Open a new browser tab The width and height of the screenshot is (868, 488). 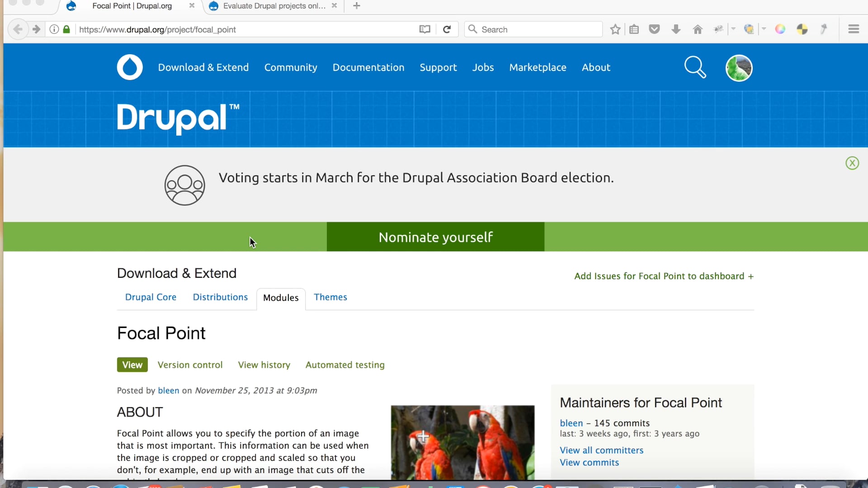coord(357,6)
